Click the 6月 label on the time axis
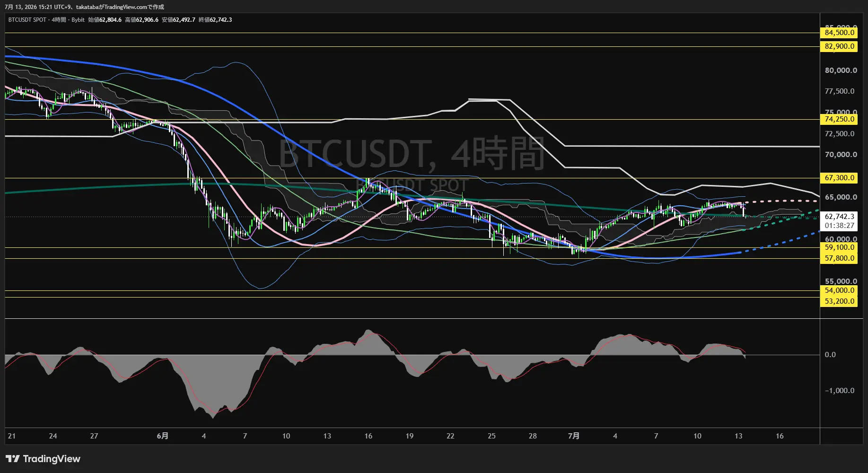Image resolution: width=868 pixels, height=473 pixels. [162, 436]
